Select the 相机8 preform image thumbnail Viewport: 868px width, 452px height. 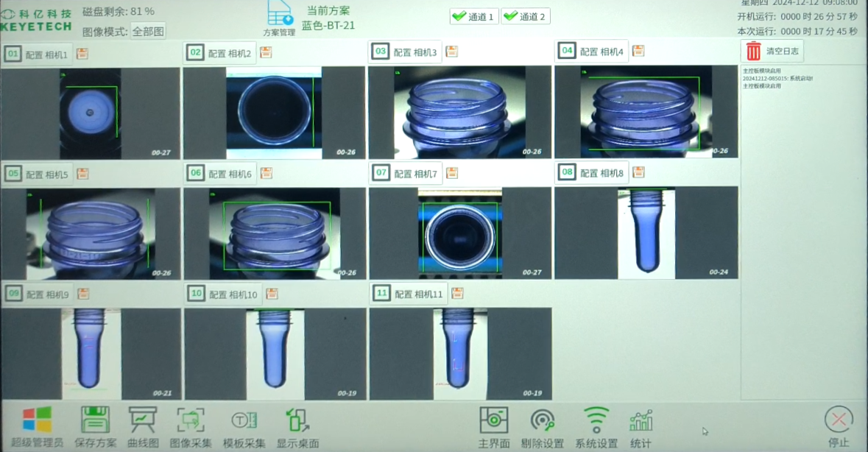coord(646,233)
